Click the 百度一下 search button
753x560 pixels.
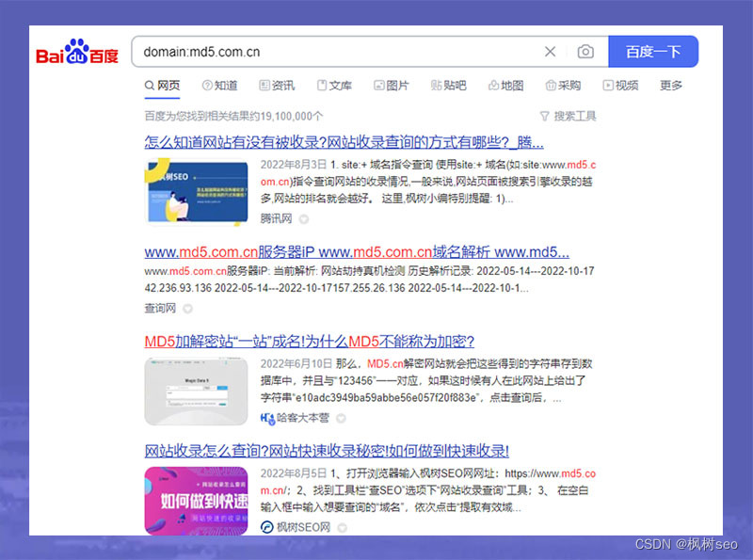click(x=653, y=52)
